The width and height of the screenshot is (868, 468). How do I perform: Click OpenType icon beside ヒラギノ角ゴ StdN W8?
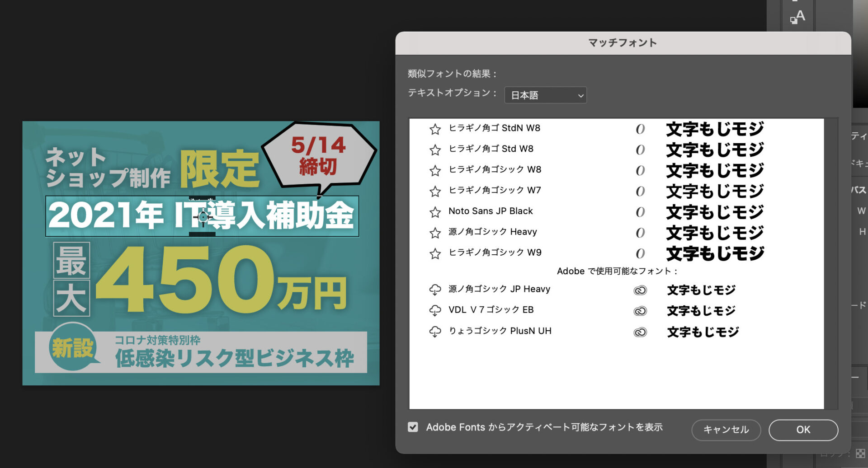point(640,129)
